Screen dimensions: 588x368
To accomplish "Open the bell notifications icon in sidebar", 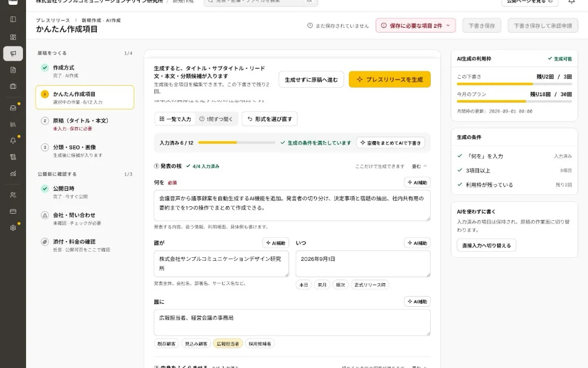I will pyautogui.click(x=13, y=140).
